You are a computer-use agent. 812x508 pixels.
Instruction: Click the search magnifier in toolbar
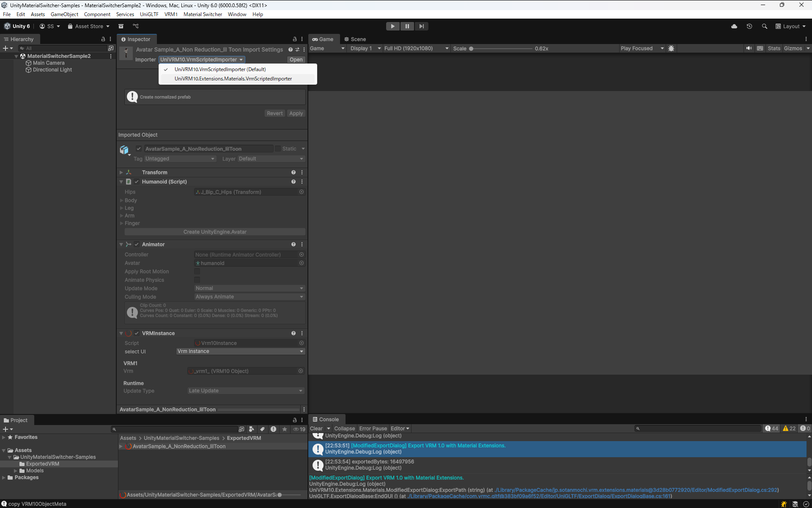pyautogui.click(x=764, y=26)
